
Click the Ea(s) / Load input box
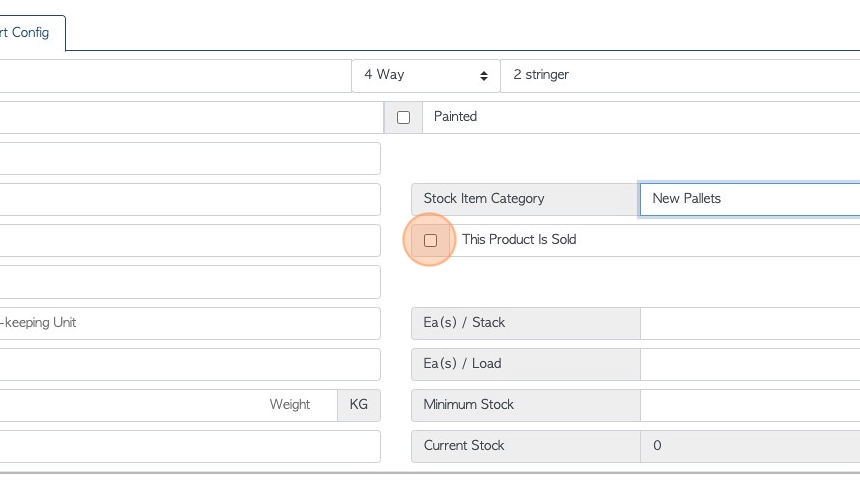pyautogui.click(x=750, y=364)
